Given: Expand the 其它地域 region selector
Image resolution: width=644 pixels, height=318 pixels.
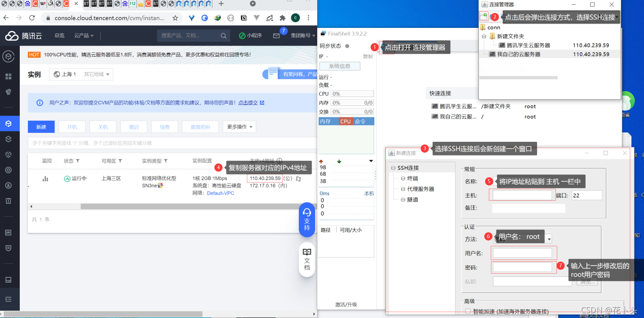Looking at the screenshot, I should point(95,74).
